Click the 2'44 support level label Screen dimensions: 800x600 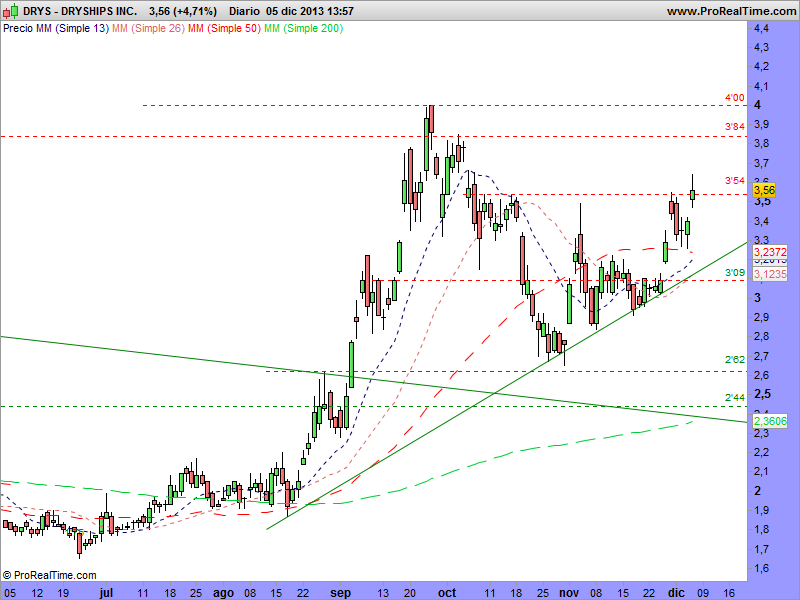735,397
